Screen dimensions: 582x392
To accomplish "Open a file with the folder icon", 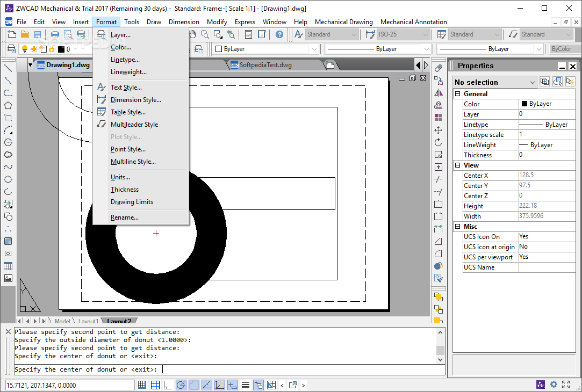I will tap(25, 34).
